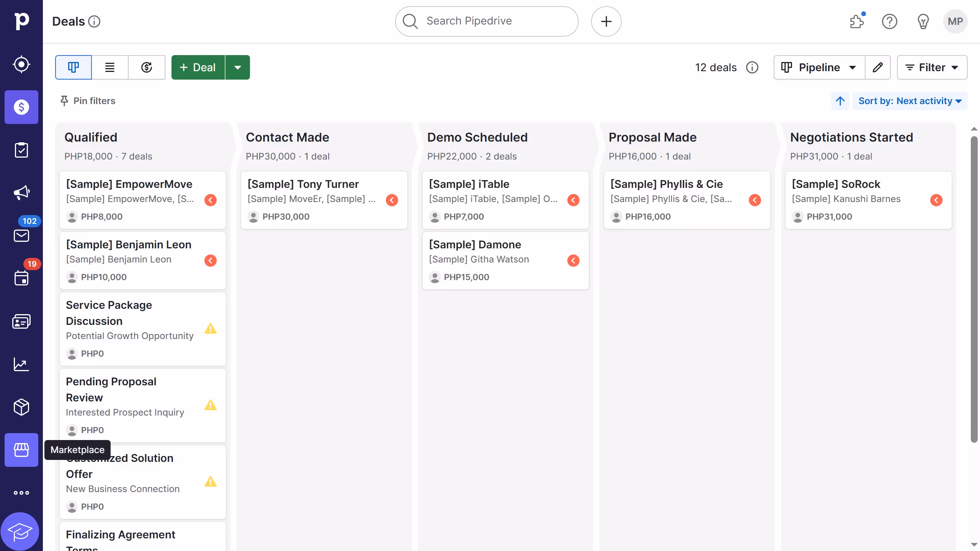Image resolution: width=980 pixels, height=551 pixels.
Task: Click the calendar Activities icon showing 19
Action: click(x=21, y=278)
